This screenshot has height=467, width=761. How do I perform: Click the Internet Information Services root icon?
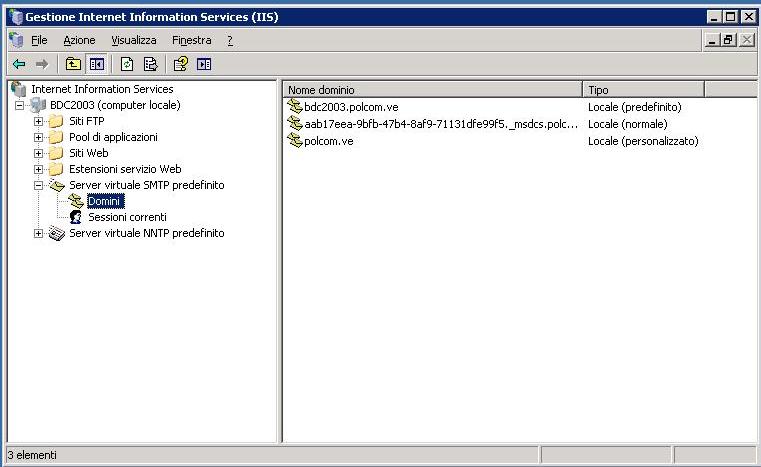pos(19,89)
